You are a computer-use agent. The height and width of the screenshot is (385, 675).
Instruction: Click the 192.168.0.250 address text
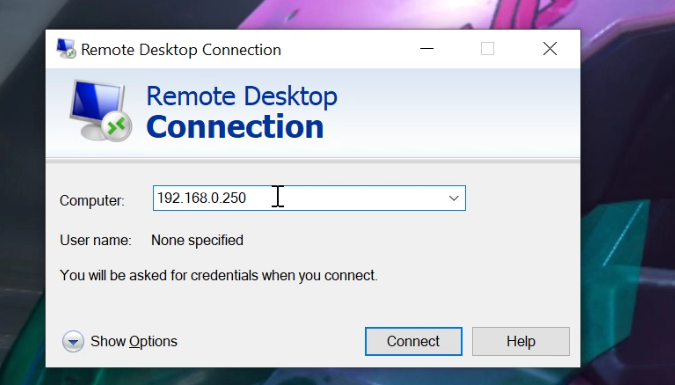coord(201,198)
